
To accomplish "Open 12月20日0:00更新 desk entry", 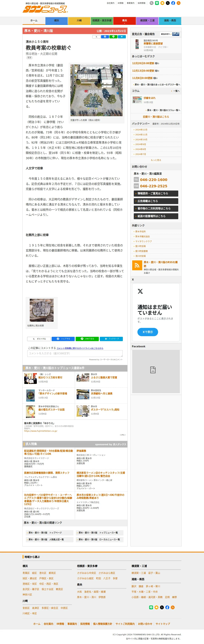I will point(143,63).
